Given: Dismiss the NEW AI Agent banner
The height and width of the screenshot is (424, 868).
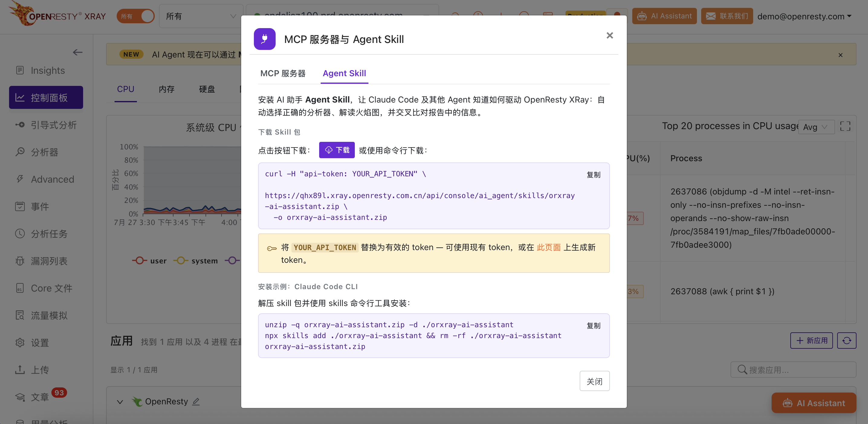Looking at the screenshot, I should [x=840, y=55].
